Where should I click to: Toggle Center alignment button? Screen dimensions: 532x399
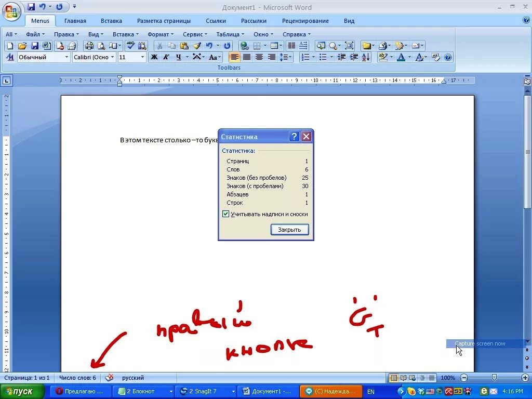[x=259, y=57]
